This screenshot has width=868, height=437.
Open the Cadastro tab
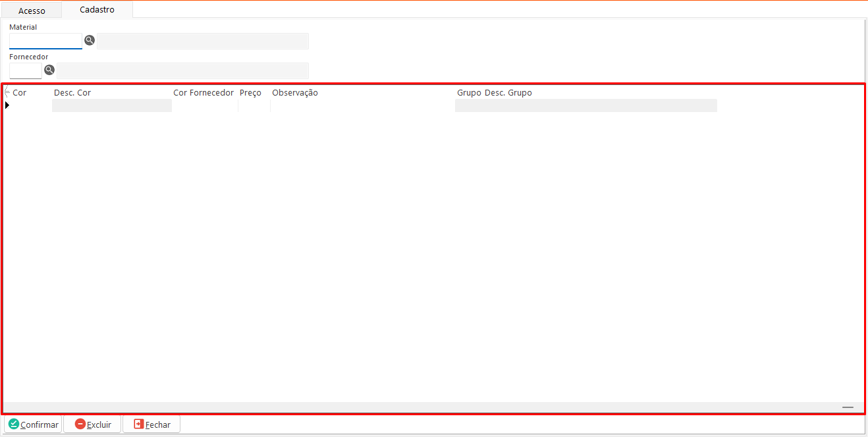point(97,10)
